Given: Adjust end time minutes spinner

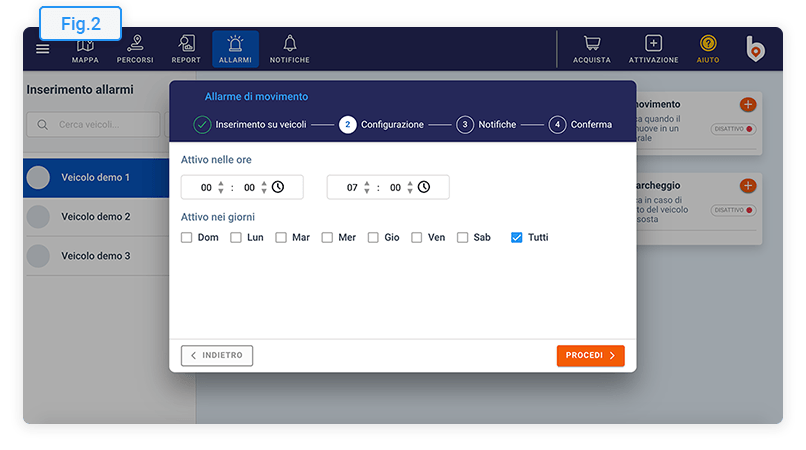Looking at the screenshot, I should [411, 187].
